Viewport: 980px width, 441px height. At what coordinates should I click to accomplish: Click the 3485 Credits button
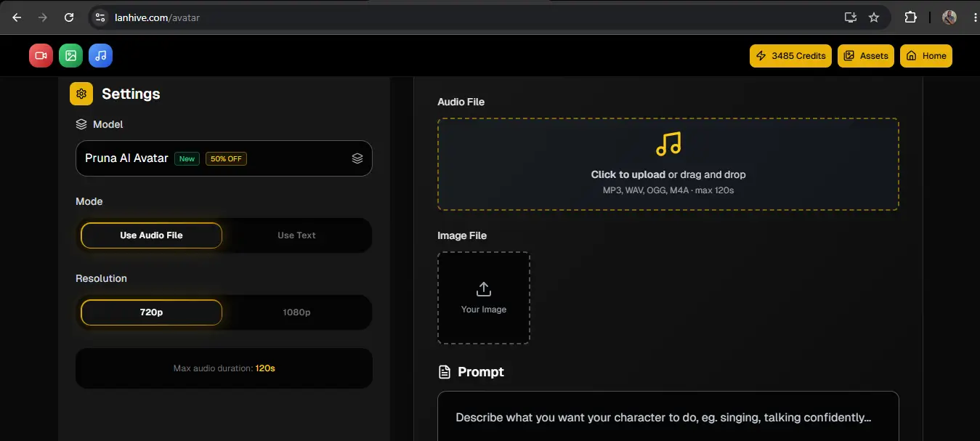[790, 56]
